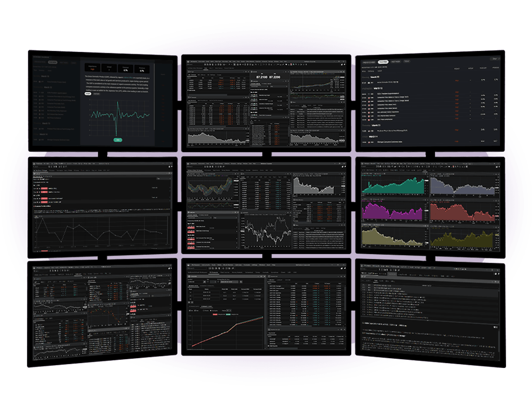This screenshot has width=532, height=408.
Task: Toggle Bid checkbox above forward curve chart
Action: point(189,310)
